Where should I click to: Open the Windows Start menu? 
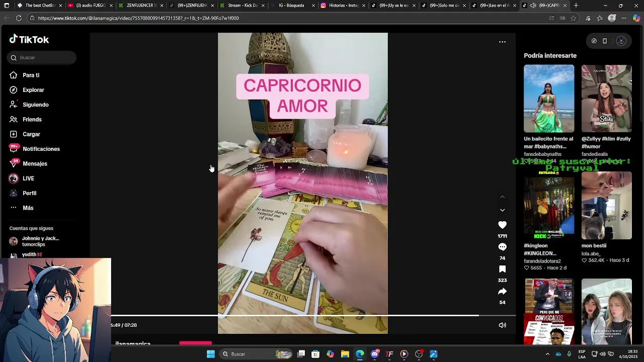211,354
